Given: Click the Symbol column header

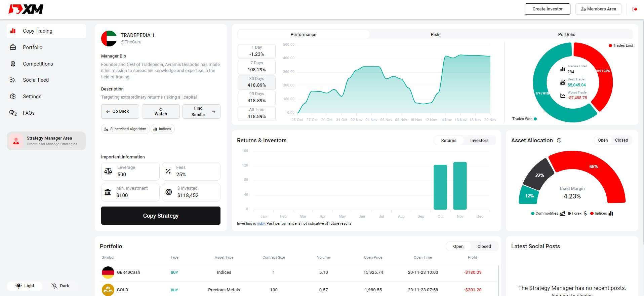Looking at the screenshot, I should (x=108, y=257).
